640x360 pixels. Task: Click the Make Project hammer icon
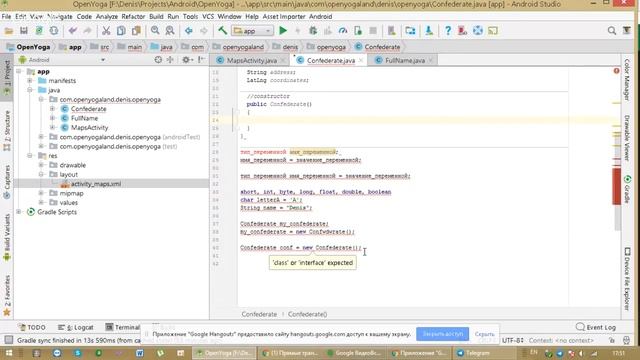pos(222,31)
